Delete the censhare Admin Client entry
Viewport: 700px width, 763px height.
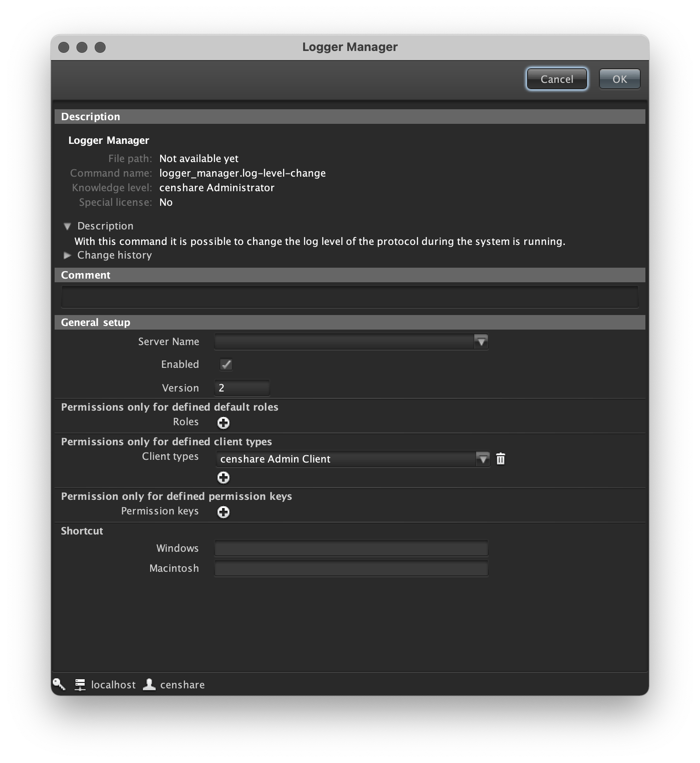point(501,459)
